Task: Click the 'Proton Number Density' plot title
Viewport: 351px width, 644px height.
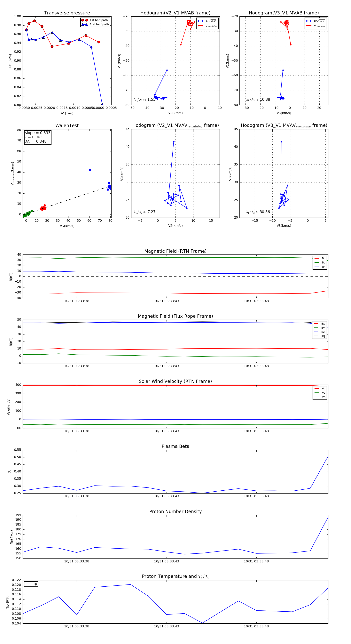Action: (175, 511)
